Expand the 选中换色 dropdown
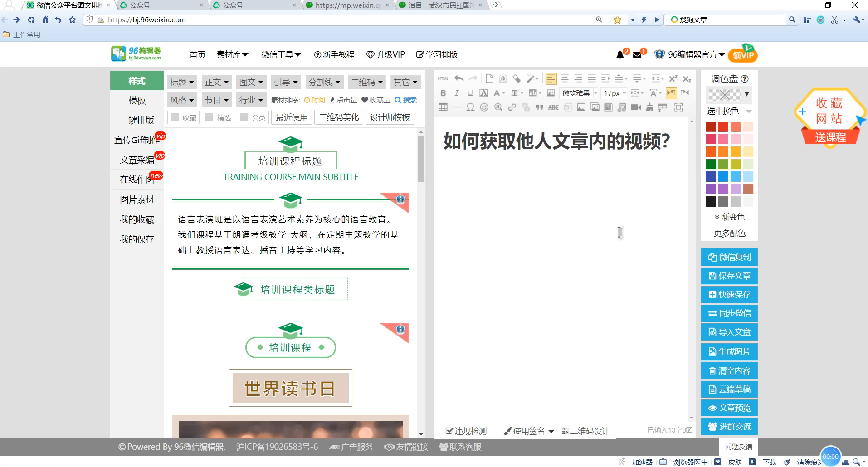The height and width of the screenshot is (467, 868). coord(749,111)
